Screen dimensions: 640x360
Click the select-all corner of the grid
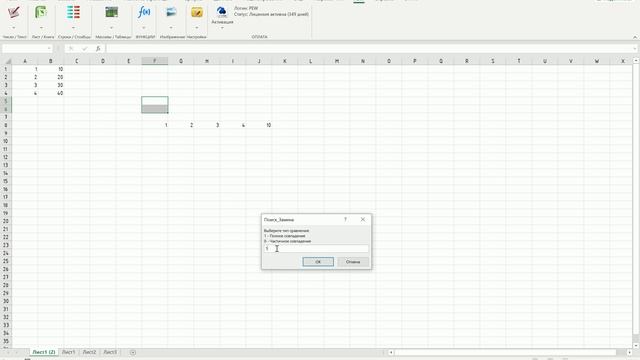[x=7, y=61]
